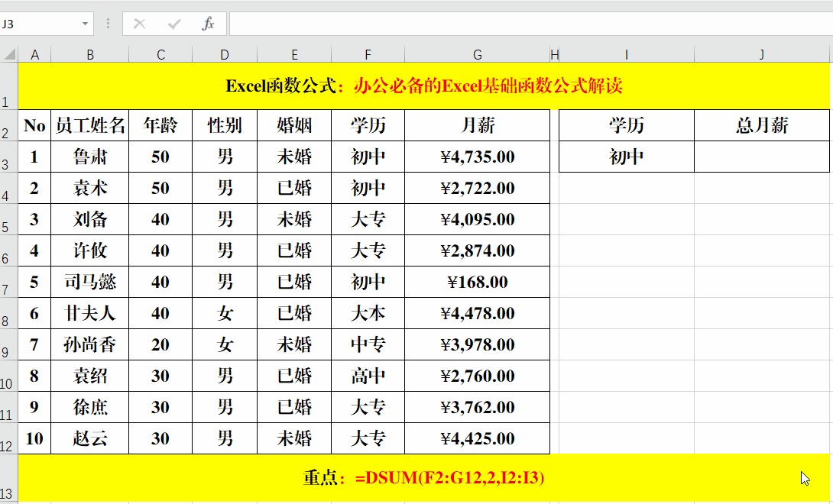The height and width of the screenshot is (504, 833).
Task: Click the salary cell '¥2,874.00'
Action: pyautogui.click(x=477, y=250)
